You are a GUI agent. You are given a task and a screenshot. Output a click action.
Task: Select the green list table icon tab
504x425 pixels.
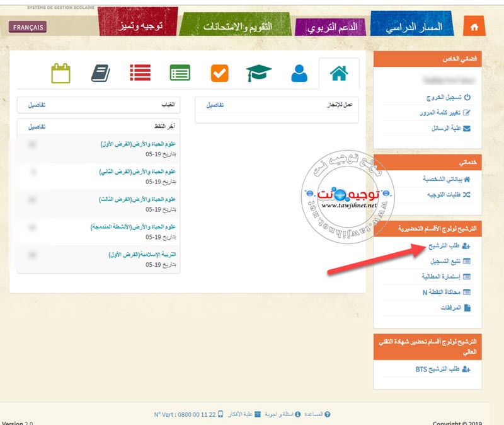[x=180, y=73]
